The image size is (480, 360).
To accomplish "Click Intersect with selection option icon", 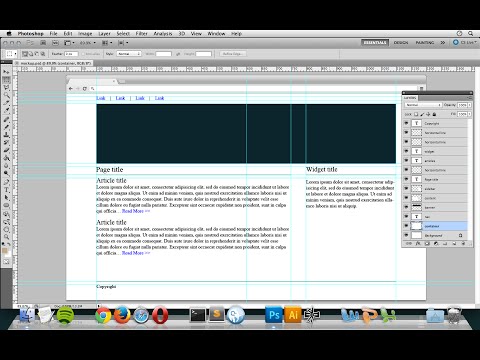I will click(43, 54).
